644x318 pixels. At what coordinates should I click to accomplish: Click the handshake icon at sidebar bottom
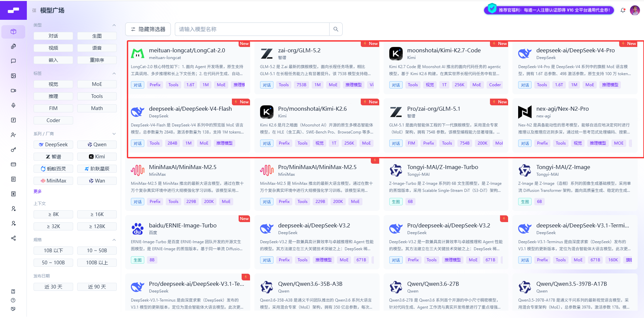(x=13, y=309)
